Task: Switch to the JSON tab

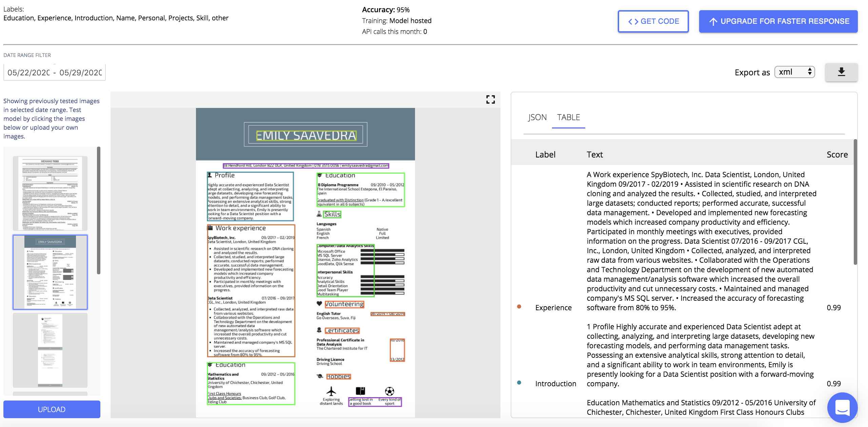Action: pos(537,117)
